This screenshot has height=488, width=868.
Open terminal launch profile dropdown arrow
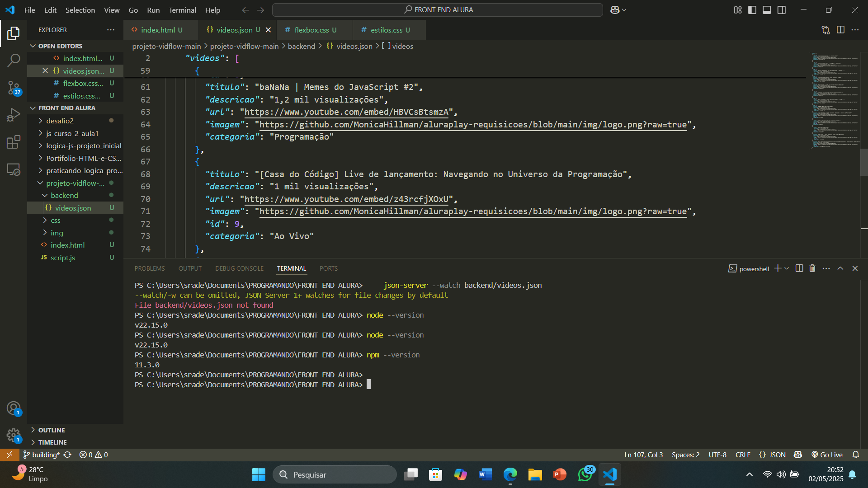[787, 268]
